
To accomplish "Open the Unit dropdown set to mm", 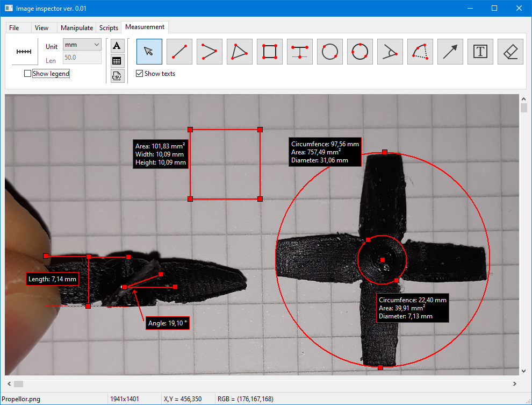I will (x=82, y=45).
